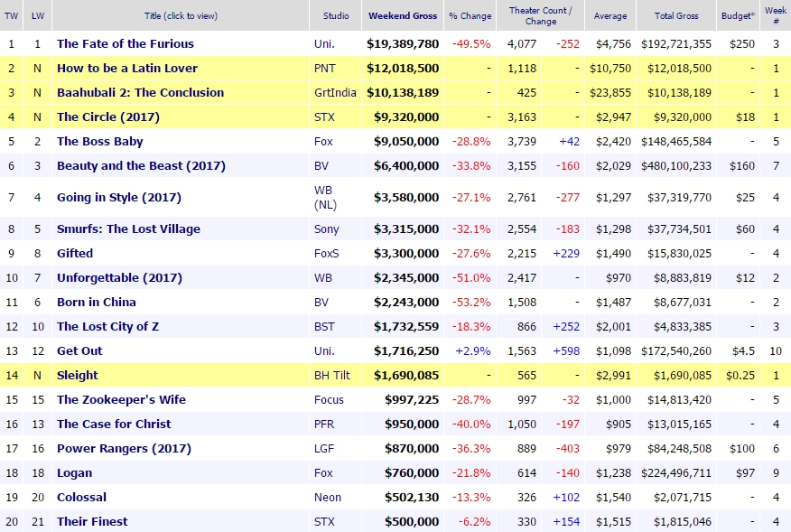Open Born in China title link
The image size is (791, 532).
[97, 302]
